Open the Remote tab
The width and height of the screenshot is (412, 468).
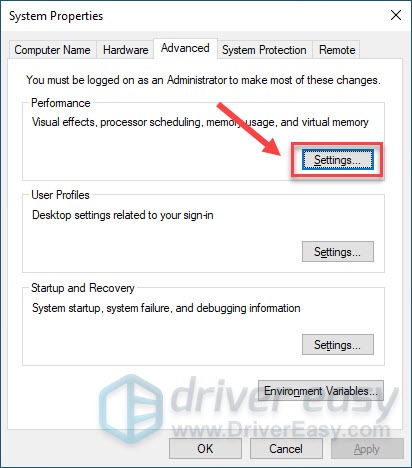tap(337, 50)
